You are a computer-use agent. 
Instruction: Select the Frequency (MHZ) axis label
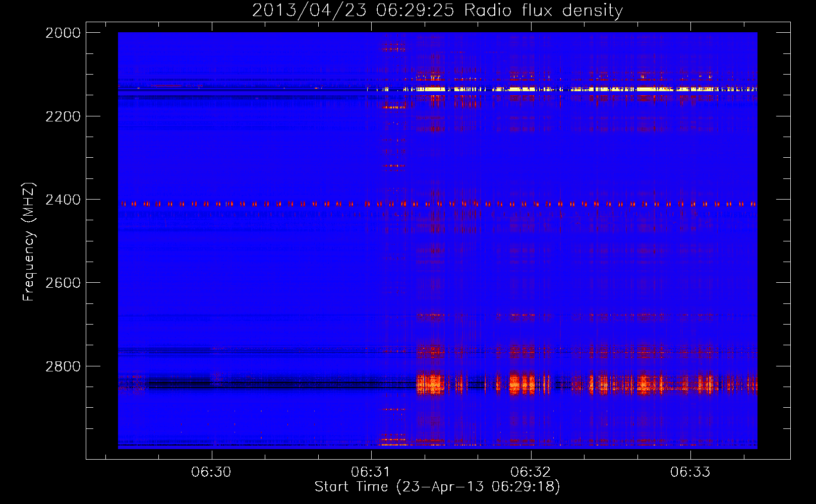point(29,242)
